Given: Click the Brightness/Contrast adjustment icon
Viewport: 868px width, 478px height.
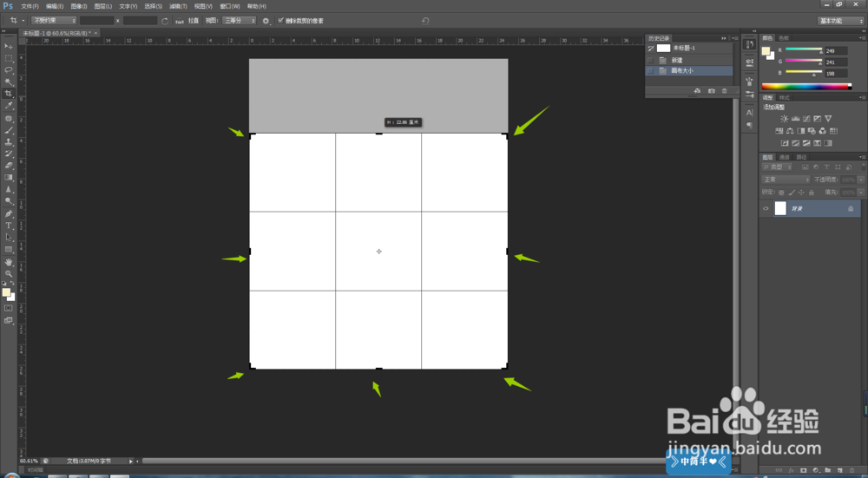Looking at the screenshot, I should 785,118.
